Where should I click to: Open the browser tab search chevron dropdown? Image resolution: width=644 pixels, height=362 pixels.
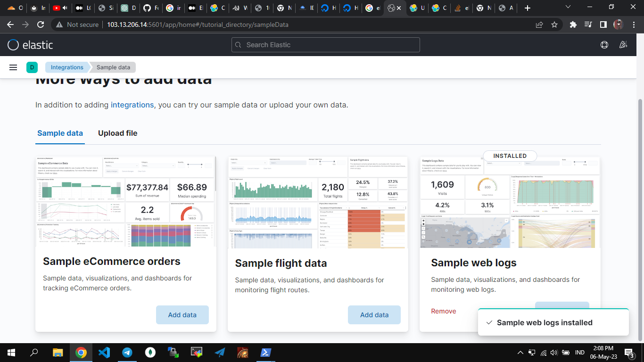tap(568, 8)
